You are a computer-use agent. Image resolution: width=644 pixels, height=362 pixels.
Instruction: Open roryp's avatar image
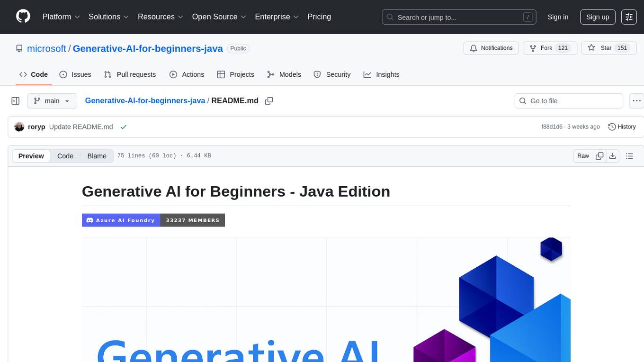point(19,127)
